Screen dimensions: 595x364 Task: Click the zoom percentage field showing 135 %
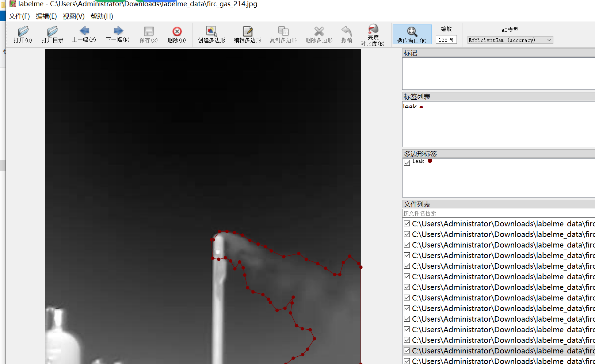tap(446, 40)
